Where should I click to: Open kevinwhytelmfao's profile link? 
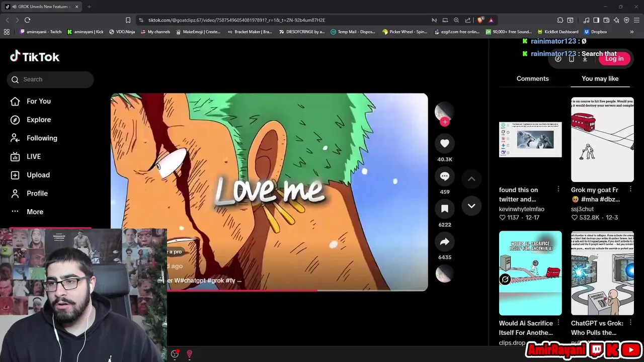click(522, 209)
